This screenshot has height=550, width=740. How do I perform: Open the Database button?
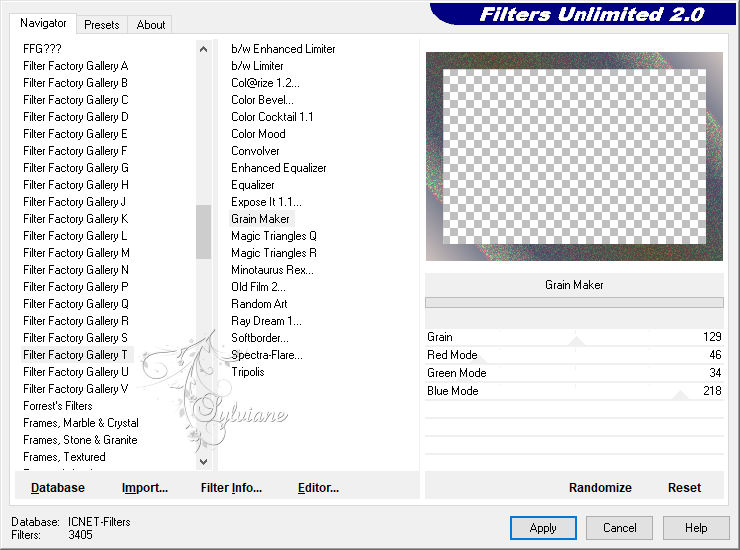click(x=58, y=487)
